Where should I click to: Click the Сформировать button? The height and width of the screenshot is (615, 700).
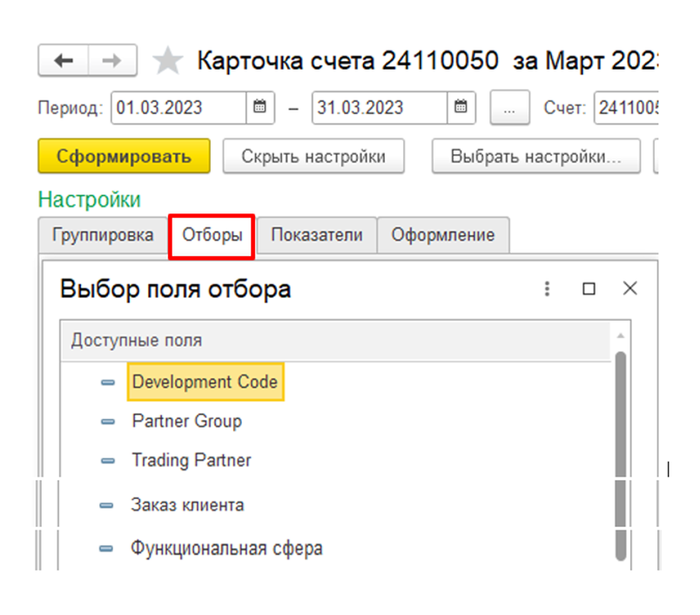124,157
